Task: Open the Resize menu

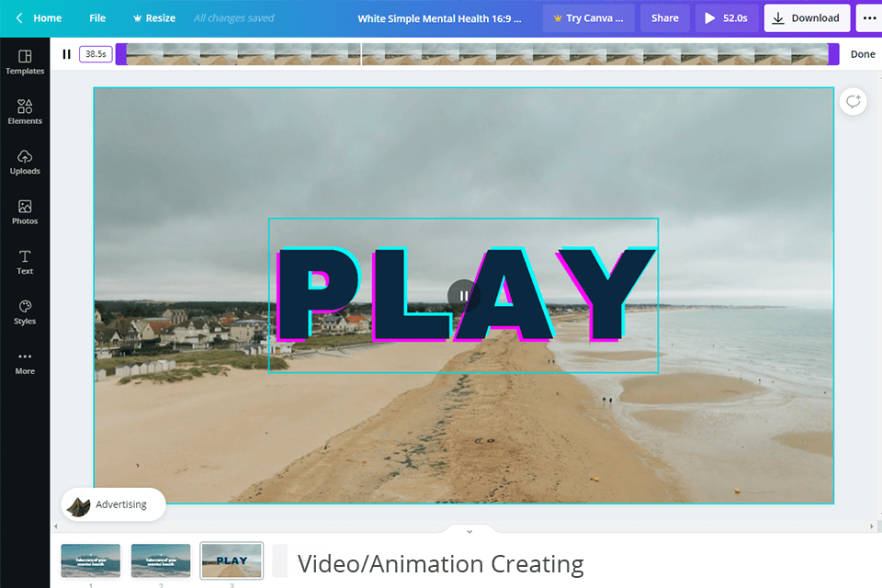Action: click(x=154, y=18)
